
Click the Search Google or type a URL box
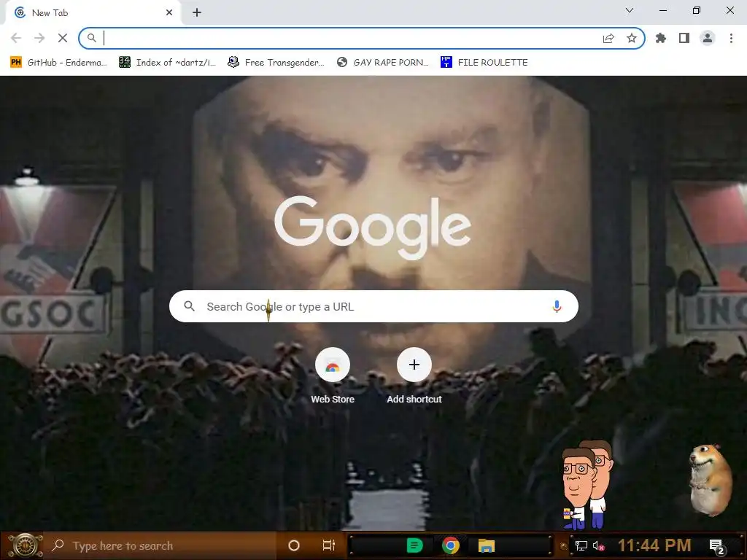[x=373, y=306]
